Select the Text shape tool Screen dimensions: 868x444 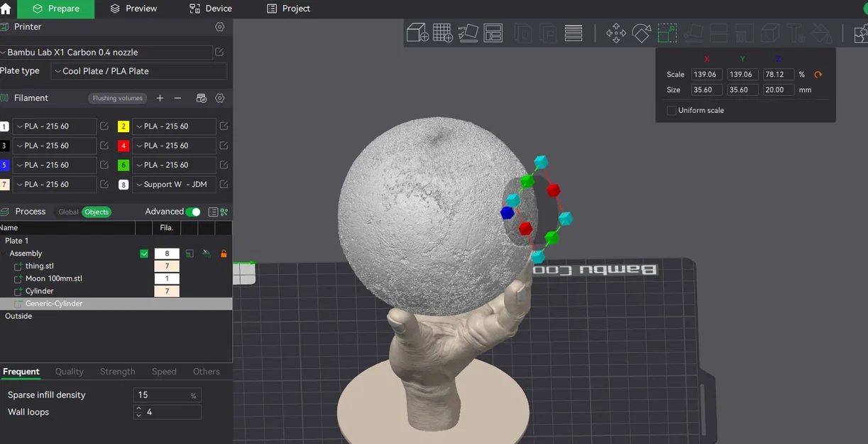[796, 33]
